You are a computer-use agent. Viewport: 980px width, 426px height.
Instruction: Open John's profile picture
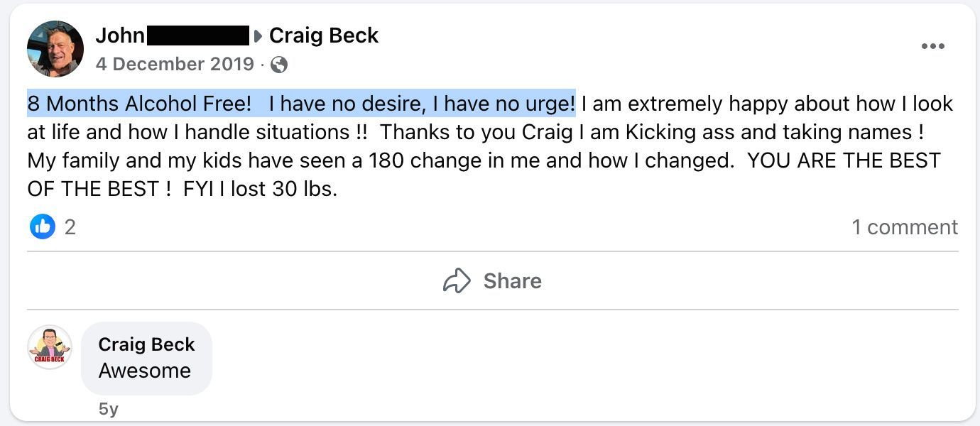(55, 49)
